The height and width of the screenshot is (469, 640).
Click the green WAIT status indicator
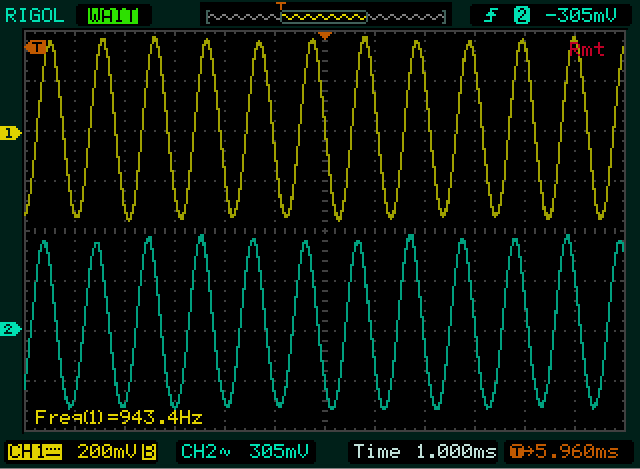[x=113, y=16]
